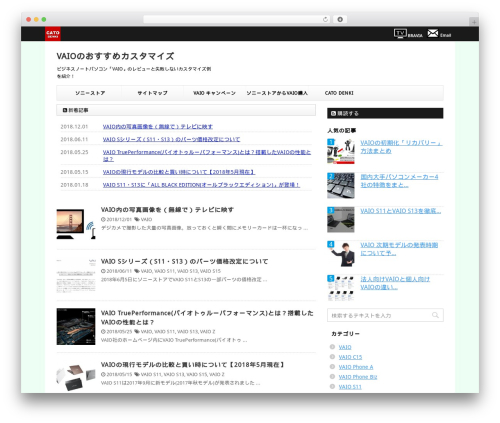Open the テレビに映す article heading

coord(167,210)
